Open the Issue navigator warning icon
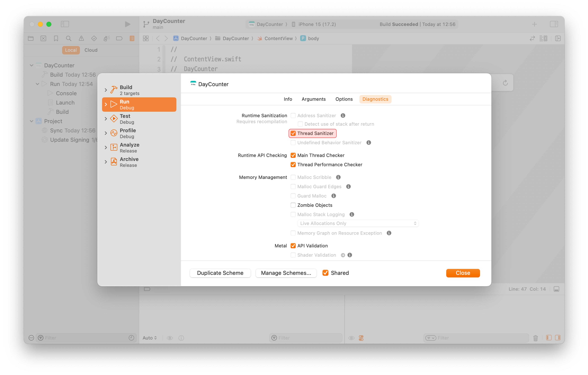 click(x=81, y=38)
